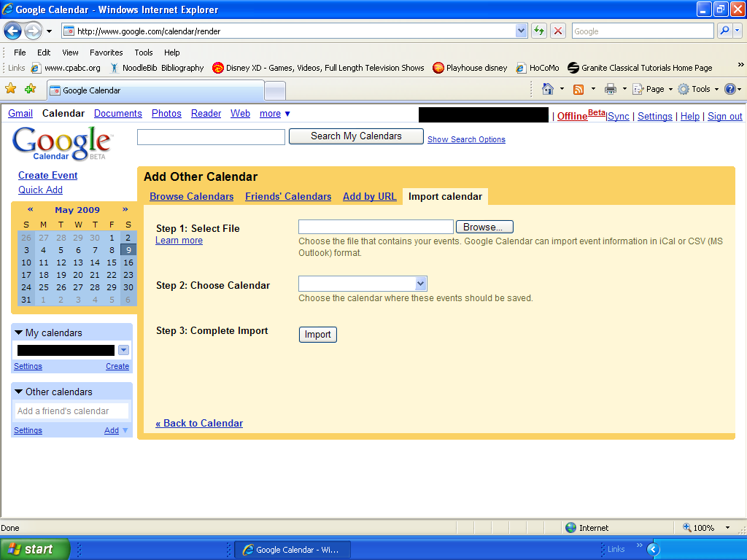
Task: Switch to Friends' Calendars tab
Action: pyautogui.click(x=288, y=197)
